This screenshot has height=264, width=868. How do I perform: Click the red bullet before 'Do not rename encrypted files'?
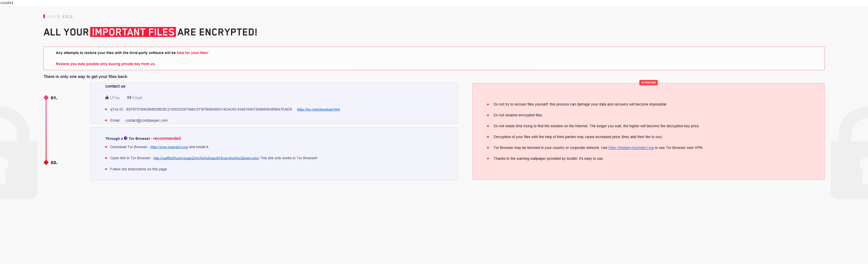coord(488,115)
